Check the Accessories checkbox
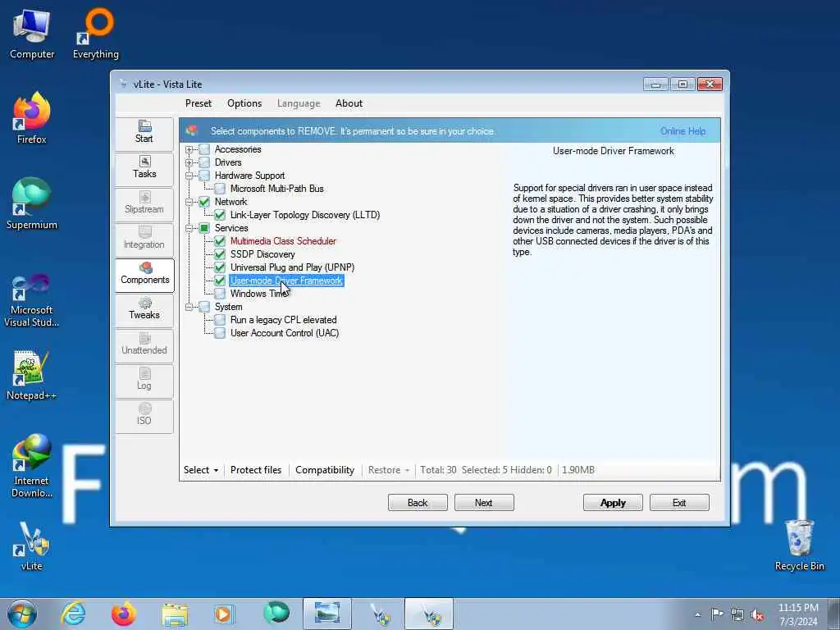The width and height of the screenshot is (840, 630). (204, 149)
